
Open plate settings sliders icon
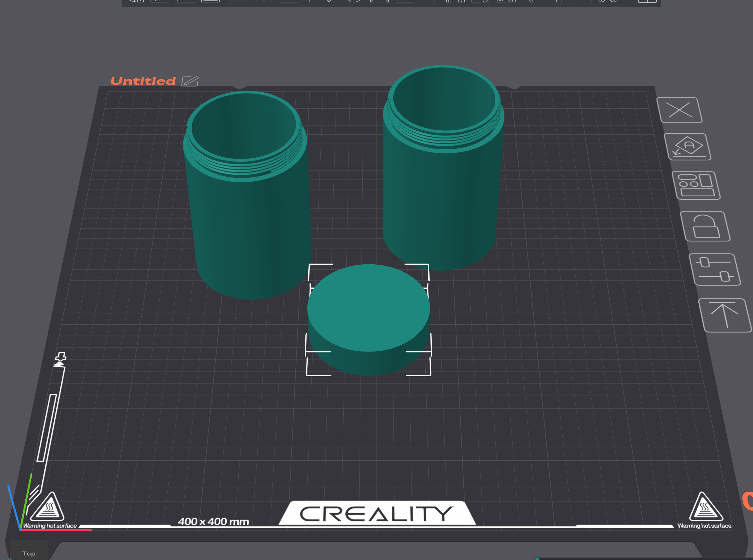[715, 269]
